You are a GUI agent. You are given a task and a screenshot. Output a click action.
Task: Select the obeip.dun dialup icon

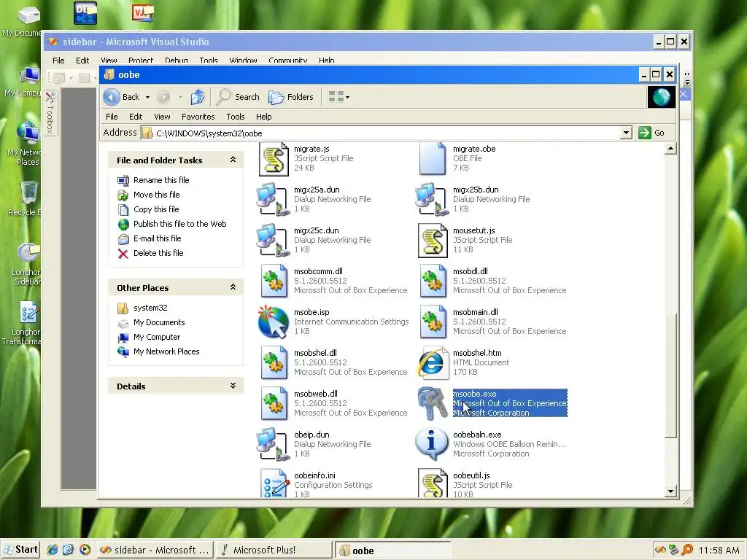[x=274, y=445]
